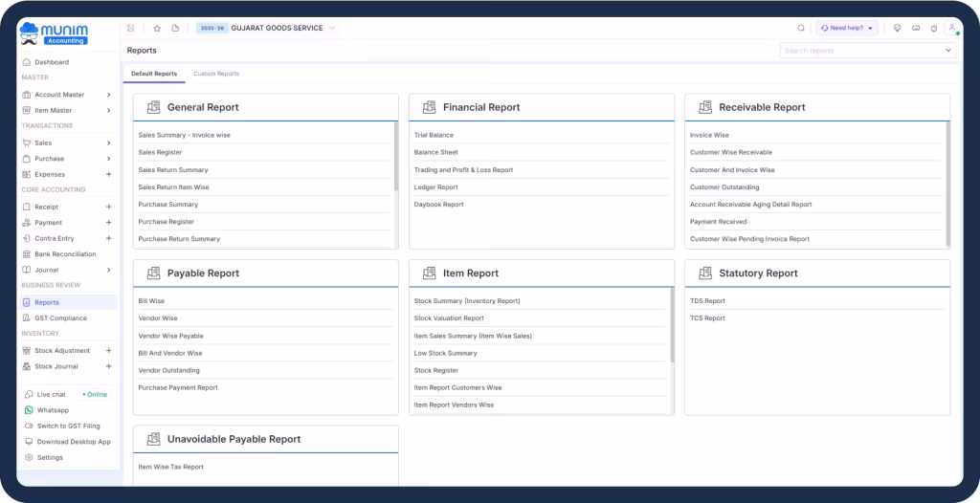The width and height of the screenshot is (980, 503).
Task: Click the Statutory Report card icon
Action: (705, 273)
